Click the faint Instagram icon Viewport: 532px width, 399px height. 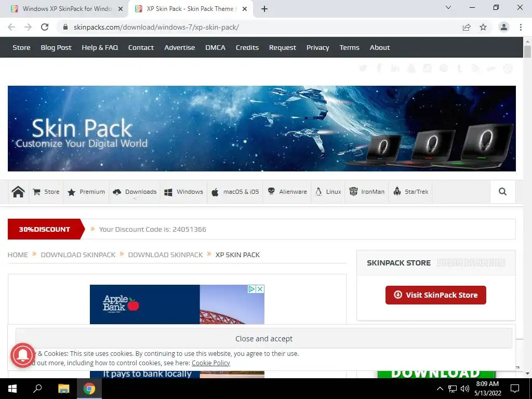(x=427, y=68)
